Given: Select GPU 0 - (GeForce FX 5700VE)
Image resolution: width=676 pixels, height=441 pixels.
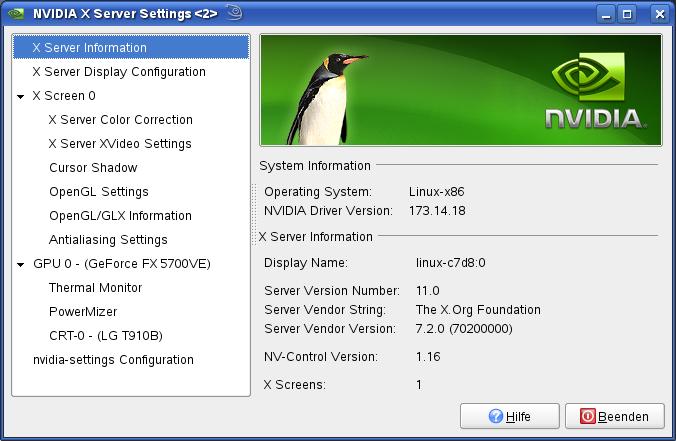Looking at the screenshot, I should [x=122, y=263].
